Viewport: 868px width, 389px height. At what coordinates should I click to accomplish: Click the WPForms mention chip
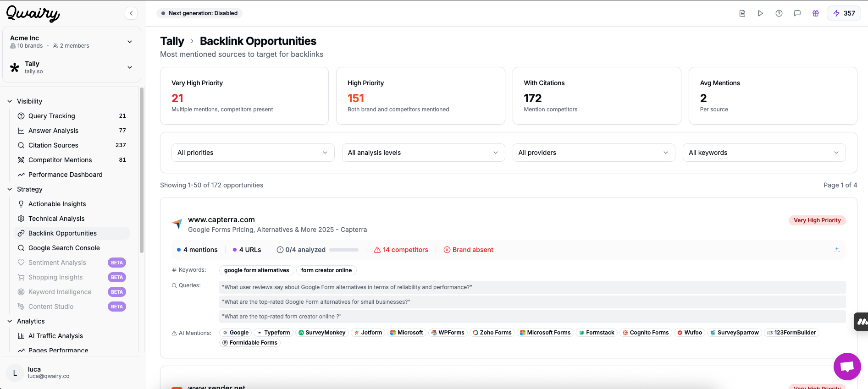tap(448, 333)
